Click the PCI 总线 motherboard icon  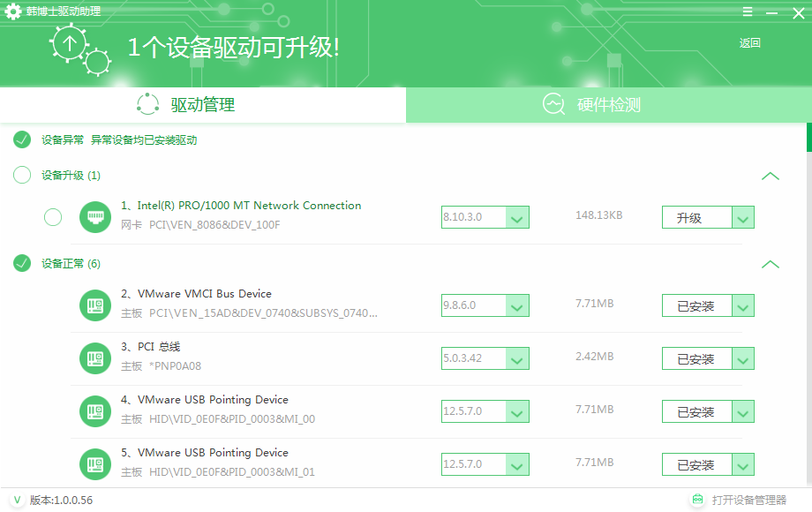[x=94, y=358]
